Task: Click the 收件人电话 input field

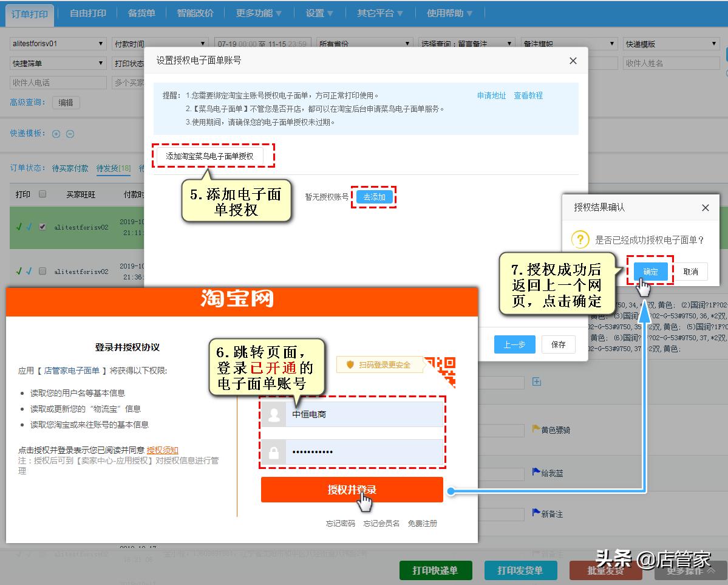Action: click(58, 82)
